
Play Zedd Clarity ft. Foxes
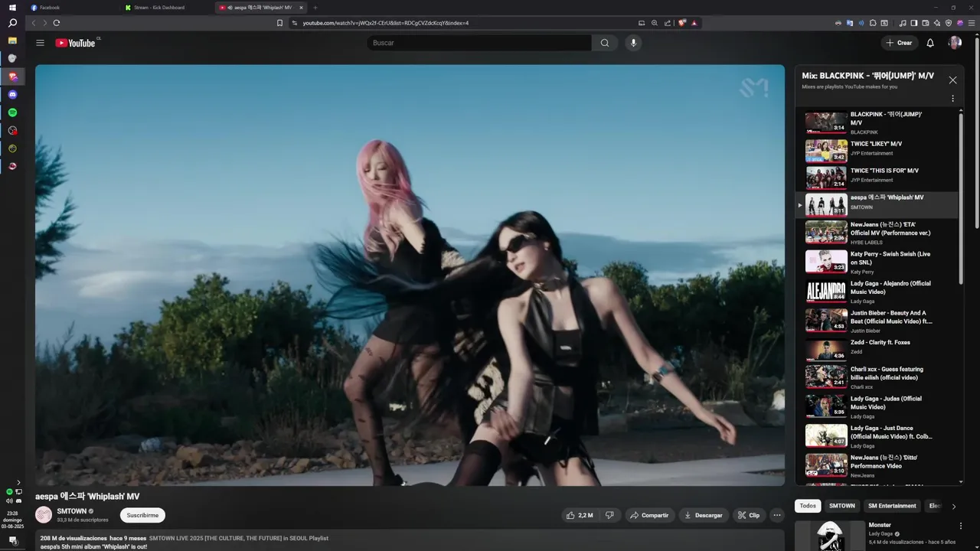877,350
